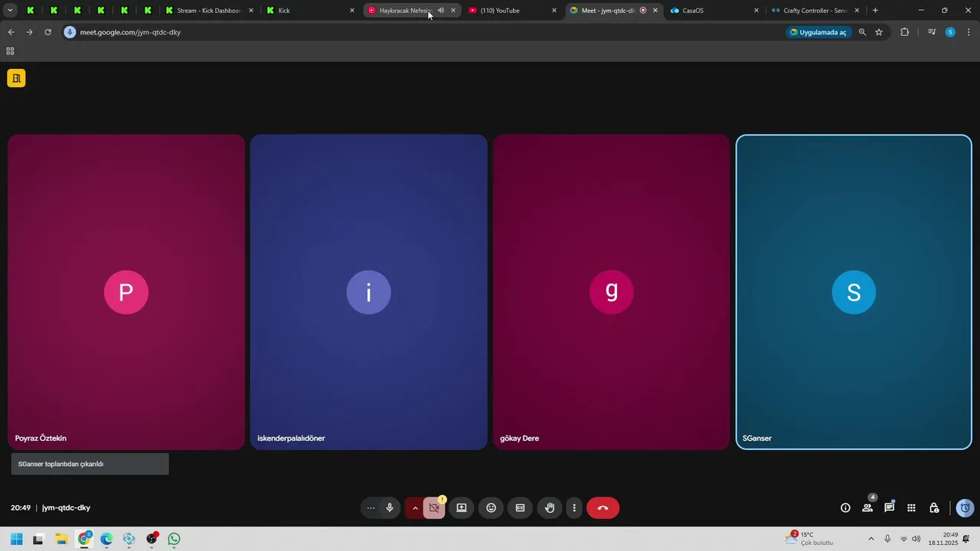Click the 'Uygulamada aç' button
Viewport: 980px width, 551px height.
[x=818, y=32]
